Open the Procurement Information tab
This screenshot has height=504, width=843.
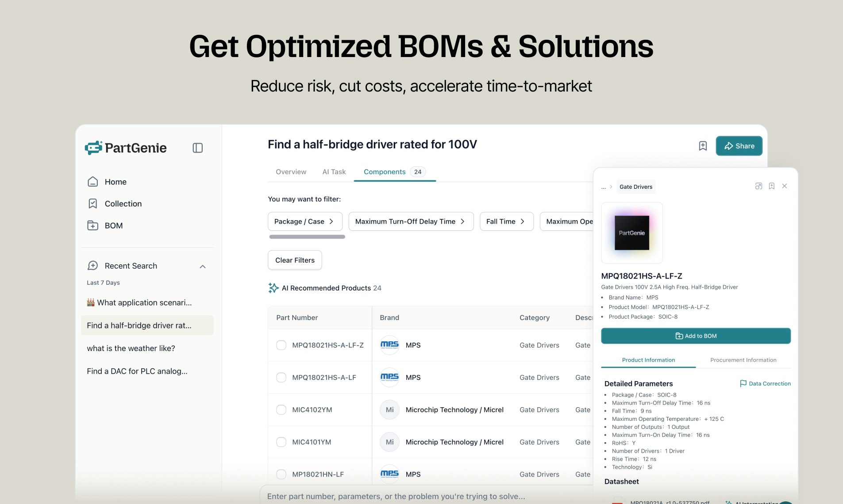pyautogui.click(x=743, y=360)
